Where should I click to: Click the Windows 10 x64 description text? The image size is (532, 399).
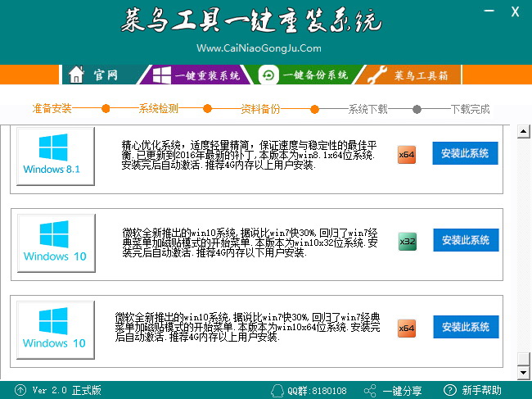(247, 327)
